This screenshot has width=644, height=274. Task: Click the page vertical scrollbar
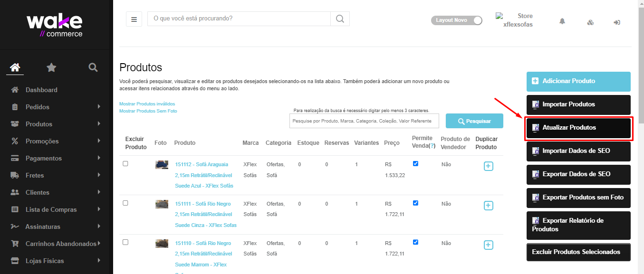click(x=640, y=142)
